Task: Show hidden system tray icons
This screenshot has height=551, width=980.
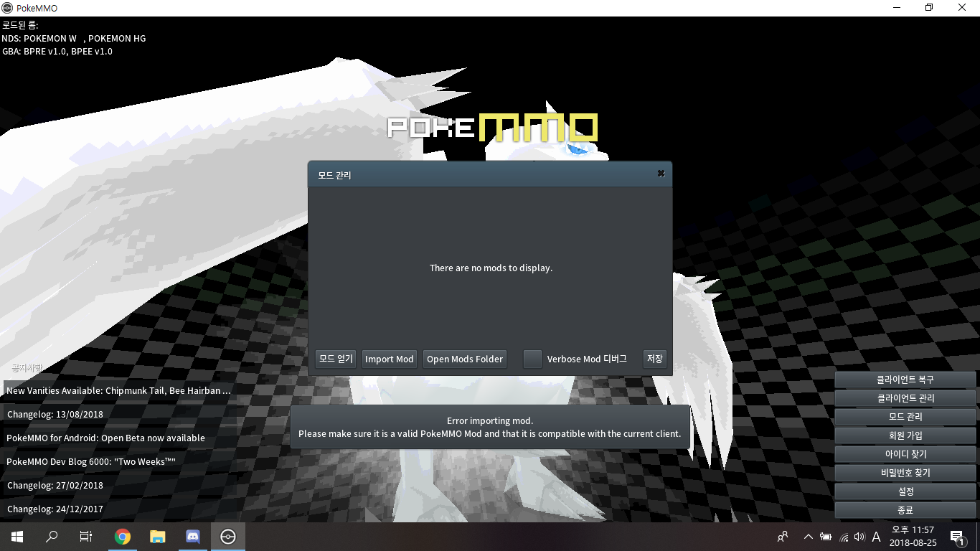Action: pos(808,537)
